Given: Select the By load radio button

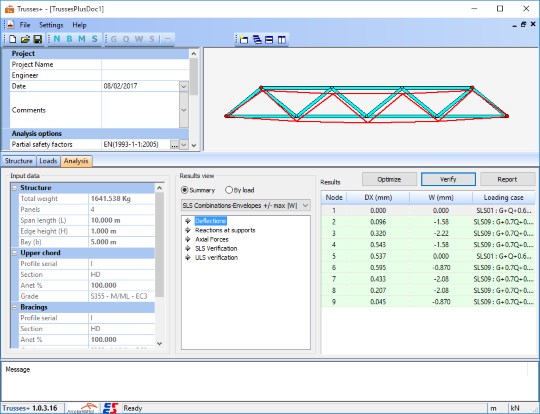Looking at the screenshot, I should coord(229,190).
